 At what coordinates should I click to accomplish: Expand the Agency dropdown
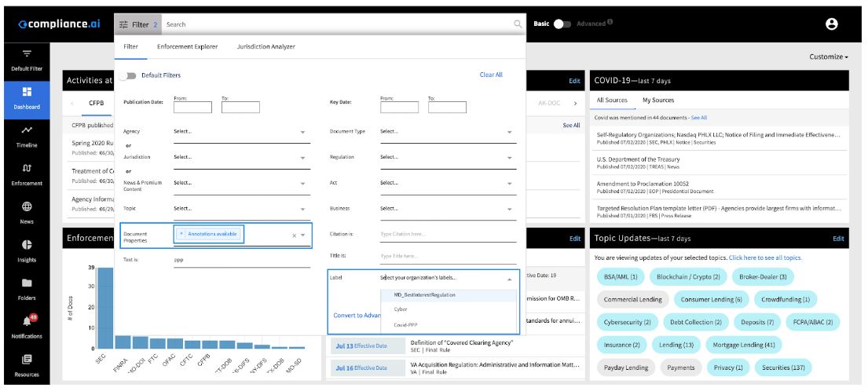tap(302, 133)
